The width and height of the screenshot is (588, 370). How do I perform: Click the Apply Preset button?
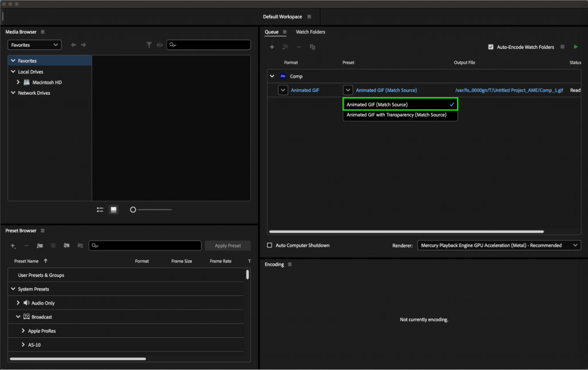[x=227, y=245]
